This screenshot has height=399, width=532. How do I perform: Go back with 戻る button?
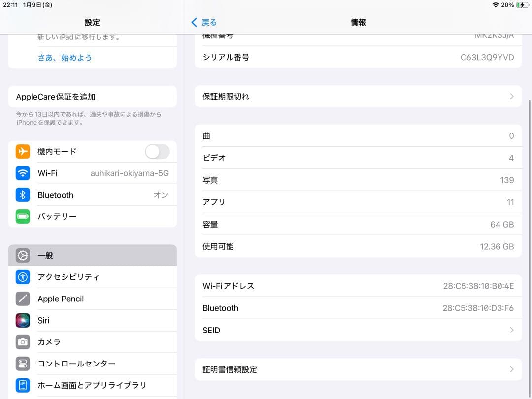[x=204, y=22]
